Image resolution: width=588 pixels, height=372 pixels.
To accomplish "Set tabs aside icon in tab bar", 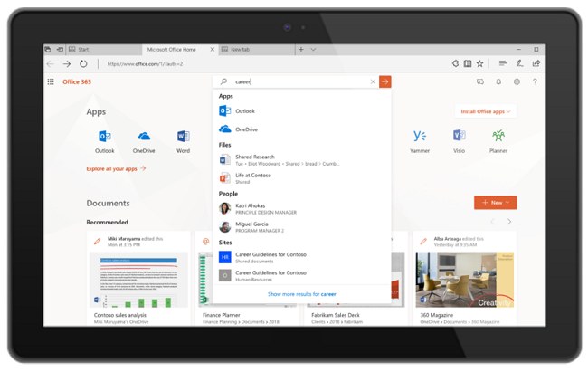I will tap(60, 50).
